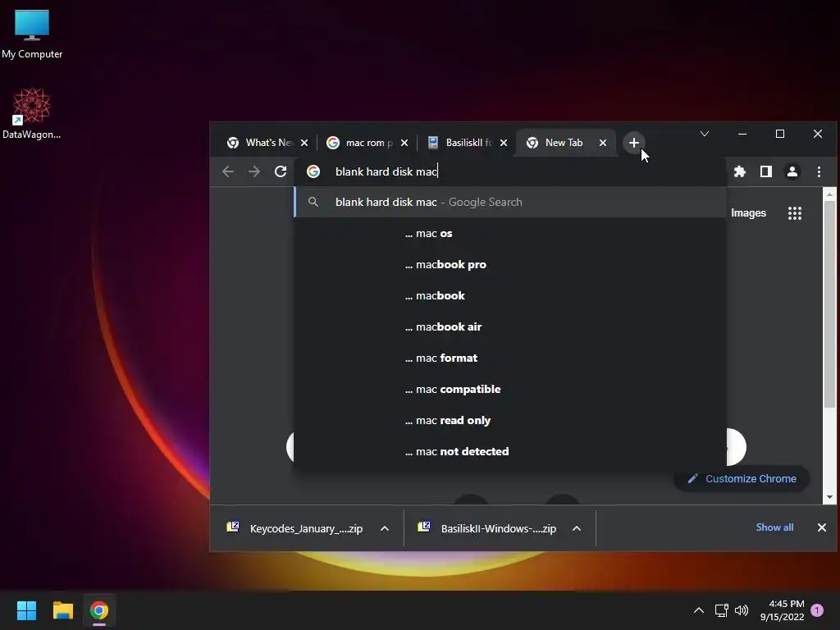The image size is (840, 630).
Task: Pick the 'macbook air' suggestion
Action: 510,326
